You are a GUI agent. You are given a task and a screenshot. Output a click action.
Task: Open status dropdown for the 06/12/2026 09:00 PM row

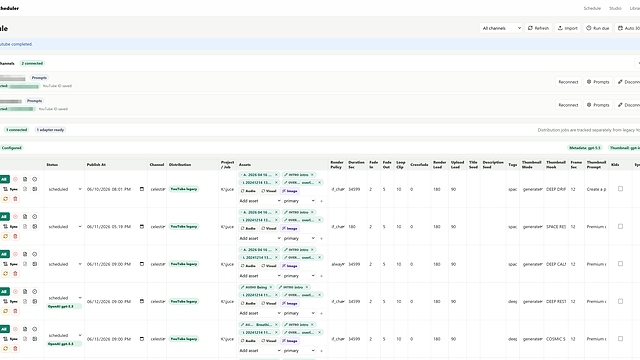[x=64, y=298]
